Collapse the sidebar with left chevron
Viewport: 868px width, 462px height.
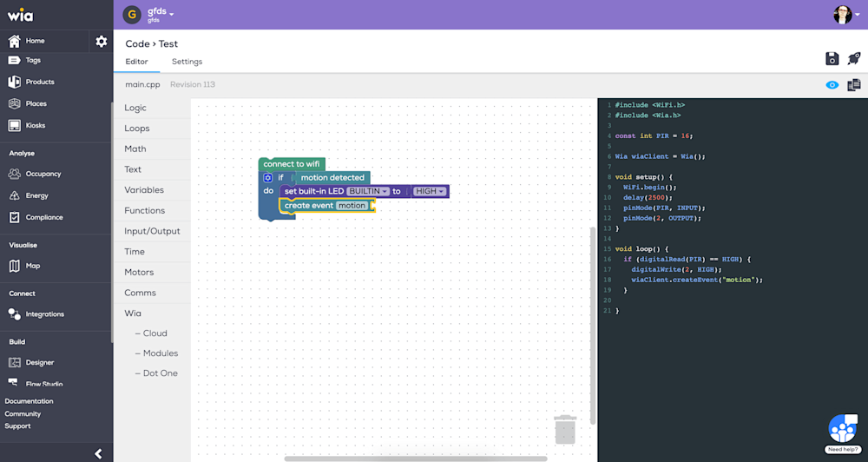click(99, 453)
